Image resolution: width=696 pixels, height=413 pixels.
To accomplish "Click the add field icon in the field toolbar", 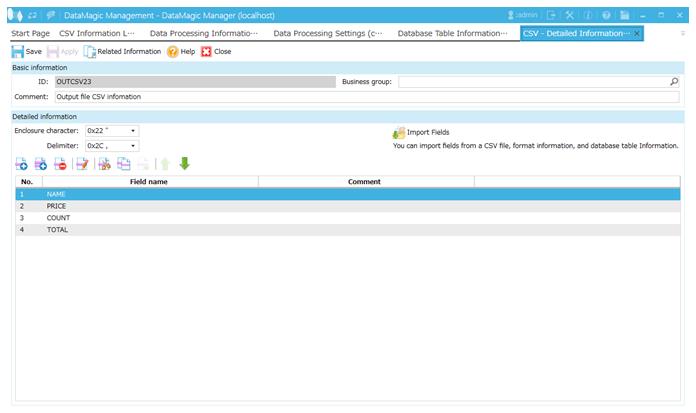I will click(x=21, y=164).
